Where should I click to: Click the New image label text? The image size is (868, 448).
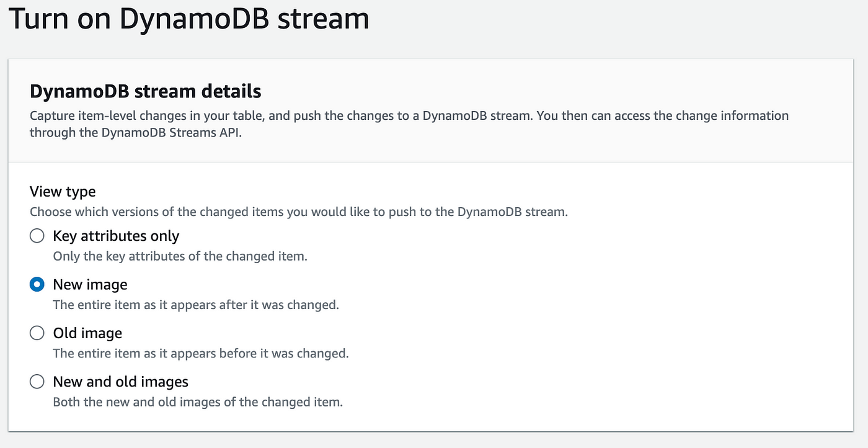coord(90,284)
